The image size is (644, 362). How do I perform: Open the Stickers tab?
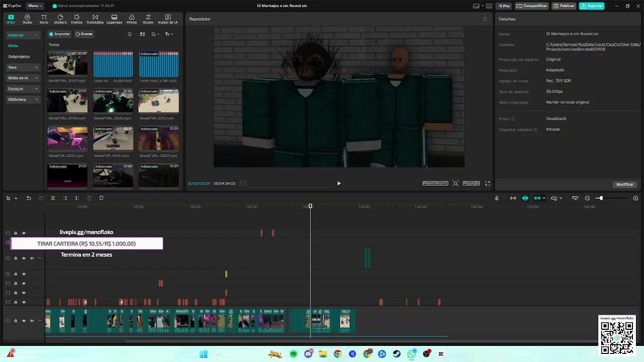[60, 19]
